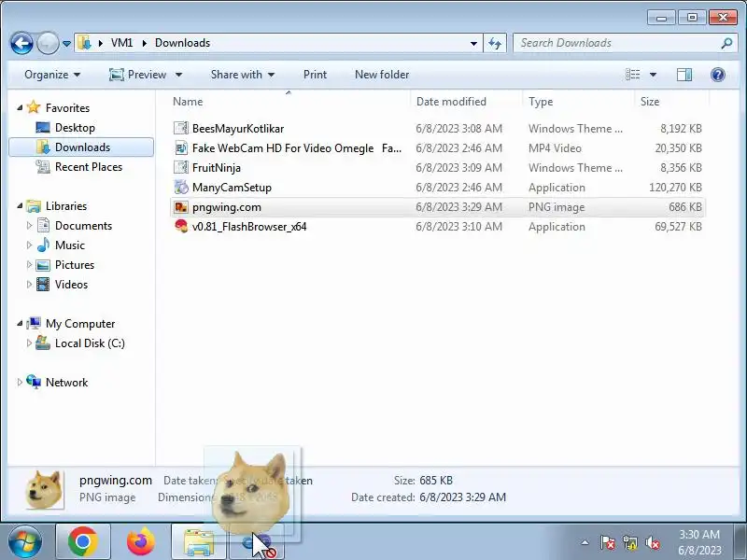Launch Google Chrome from taskbar
This screenshot has height=560, width=747.
(83, 542)
